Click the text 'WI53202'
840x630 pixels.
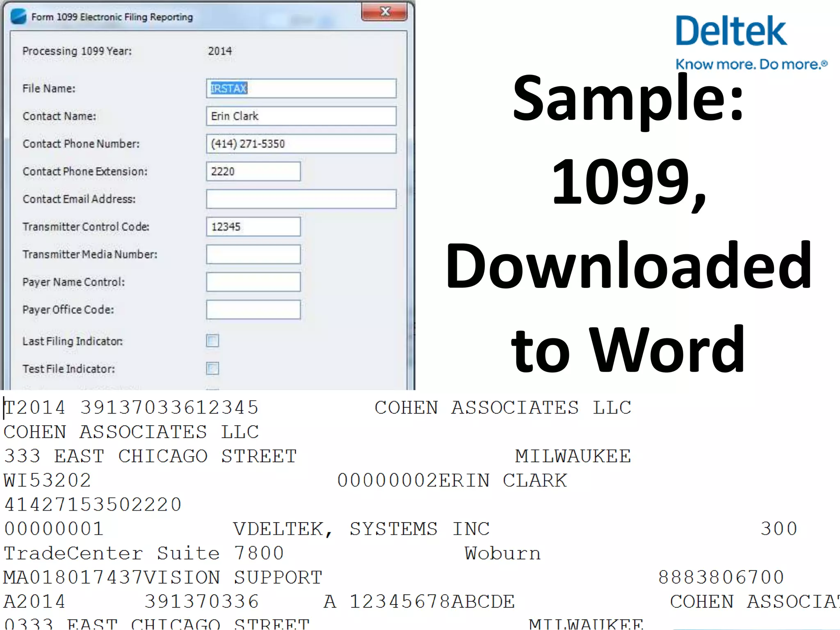(x=47, y=480)
